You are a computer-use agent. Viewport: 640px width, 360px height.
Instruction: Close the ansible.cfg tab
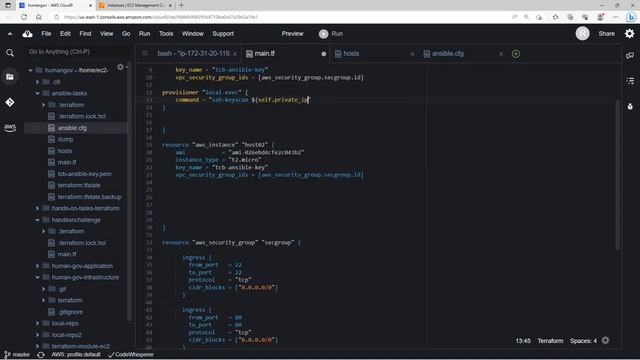[501, 54]
